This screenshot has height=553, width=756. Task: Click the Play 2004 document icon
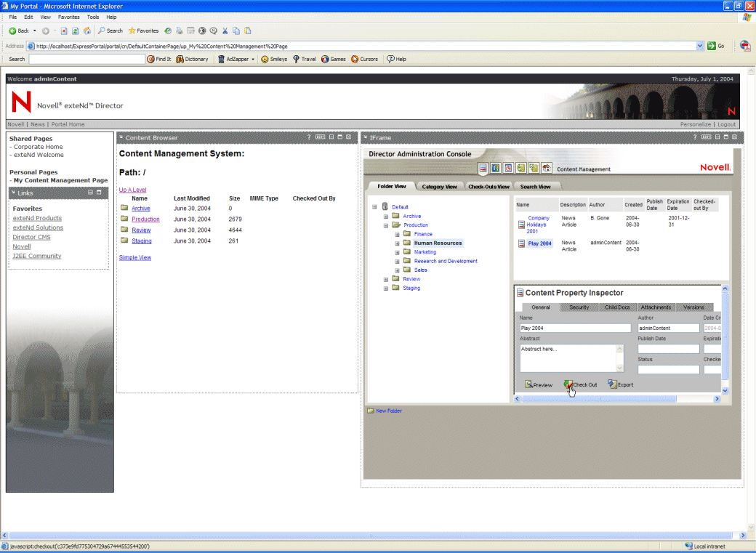[521, 243]
